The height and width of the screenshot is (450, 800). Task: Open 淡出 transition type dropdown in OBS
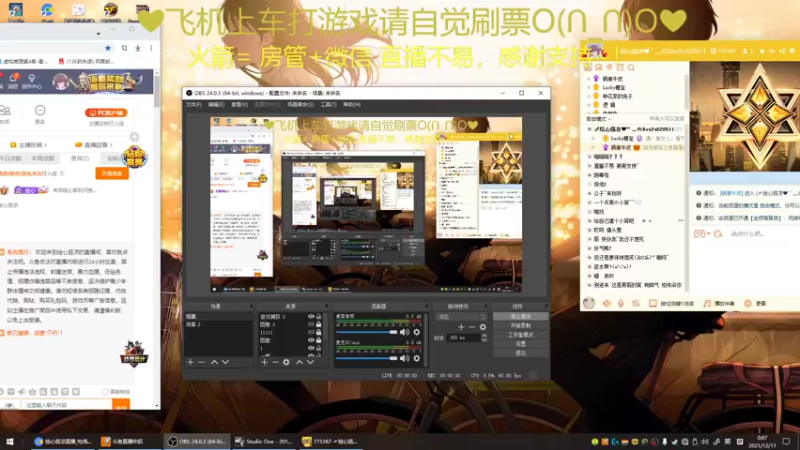click(461, 317)
